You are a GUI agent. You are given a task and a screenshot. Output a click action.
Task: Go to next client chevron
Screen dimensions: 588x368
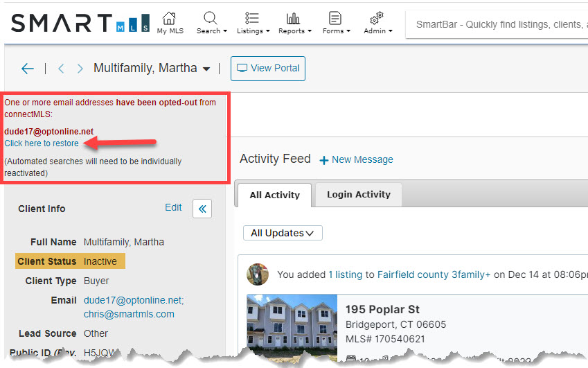click(80, 69)
